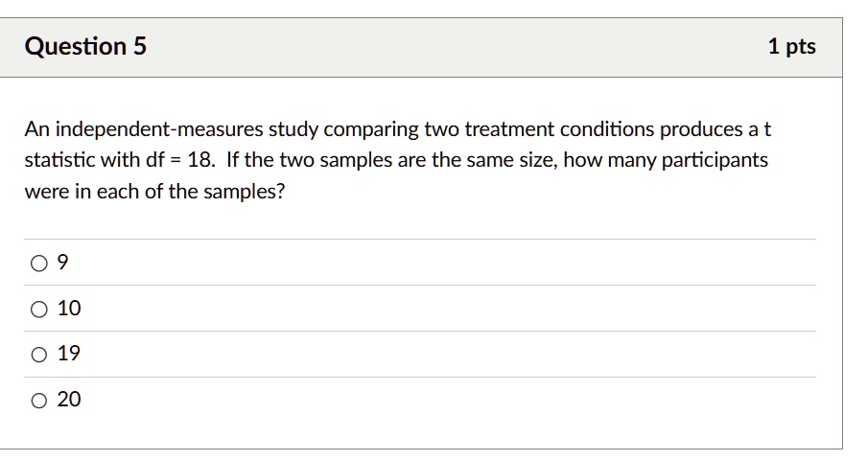Mark the radio button for answer 19
868x461 pixels.
pyautogui.click(x=38, y=355)
